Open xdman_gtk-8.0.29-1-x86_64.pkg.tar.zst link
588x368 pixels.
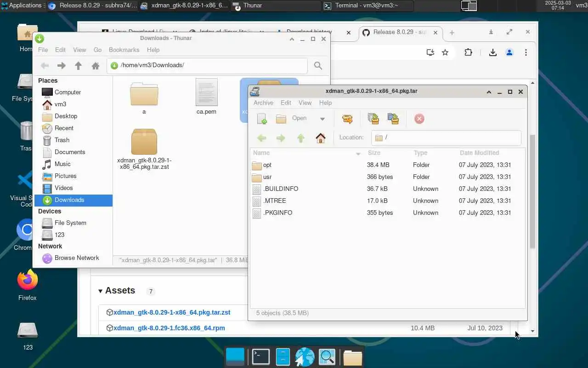pyautogui.click(x=172, y=312)
